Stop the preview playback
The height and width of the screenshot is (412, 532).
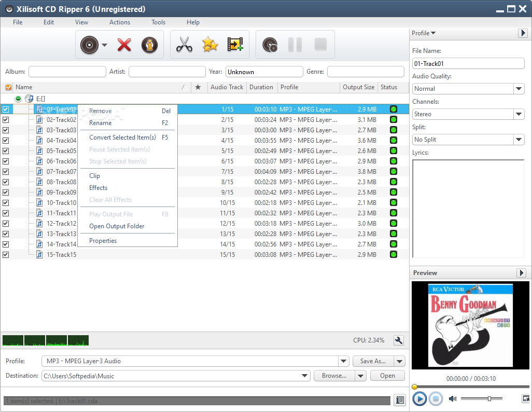(436, 399)
